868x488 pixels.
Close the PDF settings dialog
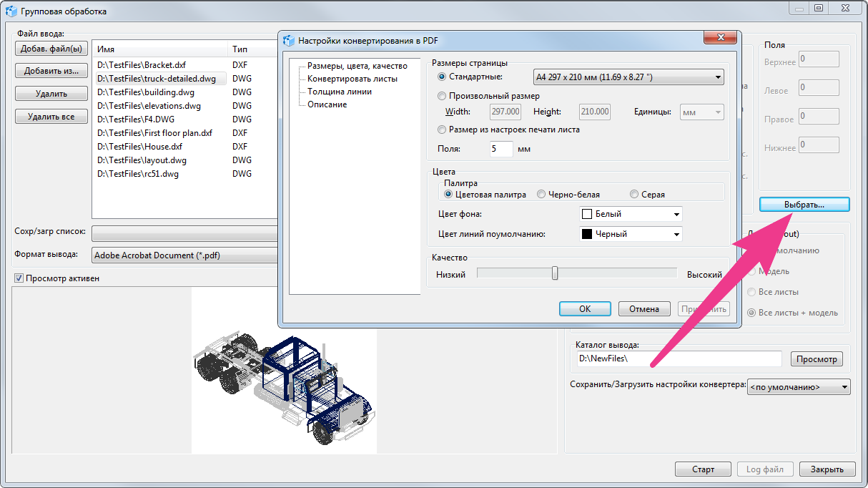coord(720,37)
